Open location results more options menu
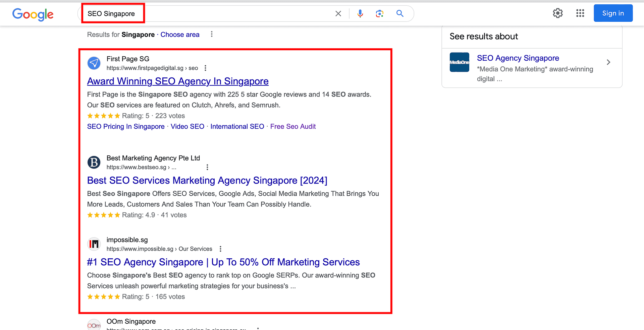The width and height of the screenshot is (644, 330). point(211,34)
